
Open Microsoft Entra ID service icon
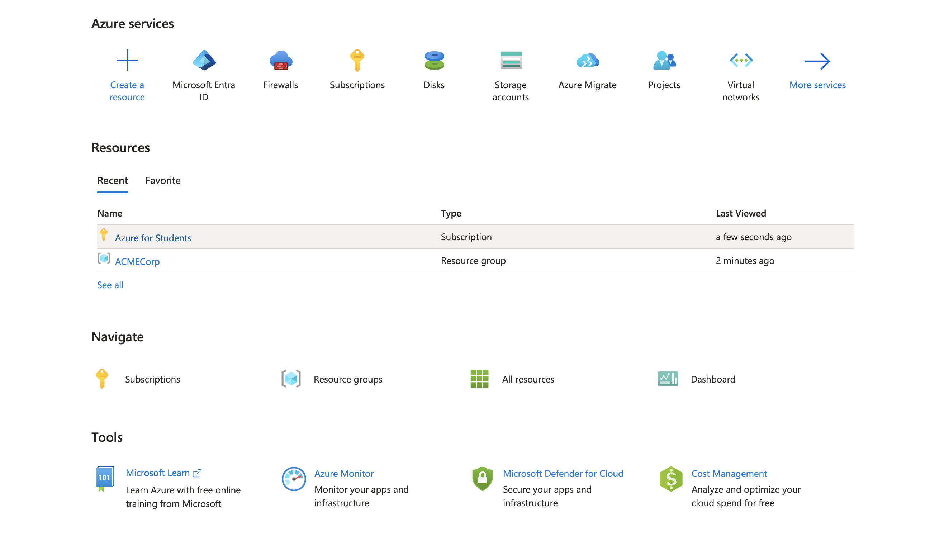pyautogui.click(x=204, y=61)
